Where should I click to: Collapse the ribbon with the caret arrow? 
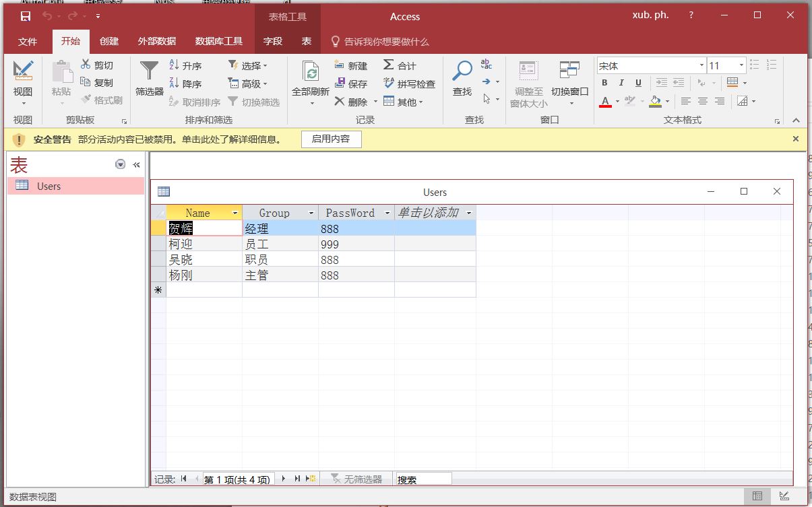(796, 121)
